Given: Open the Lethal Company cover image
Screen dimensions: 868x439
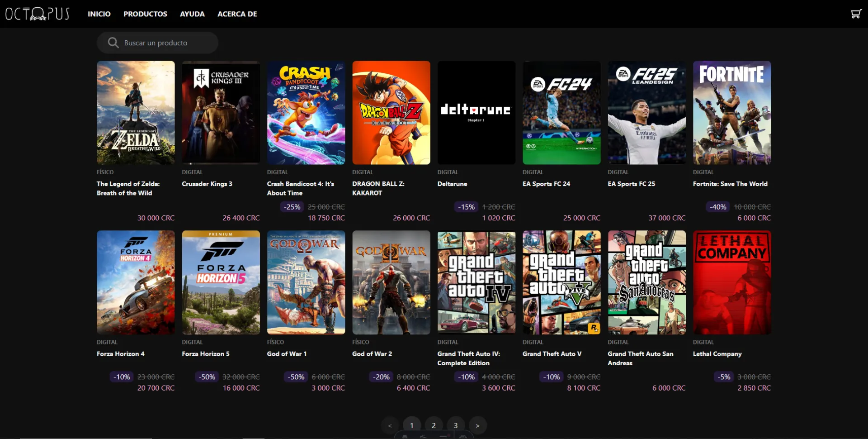Looking at the screenshot, I should (731, 282).
